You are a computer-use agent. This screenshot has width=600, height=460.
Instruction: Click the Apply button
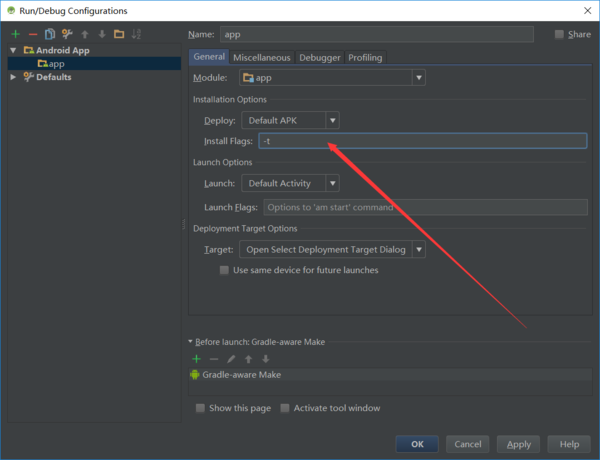coord(518,444)
